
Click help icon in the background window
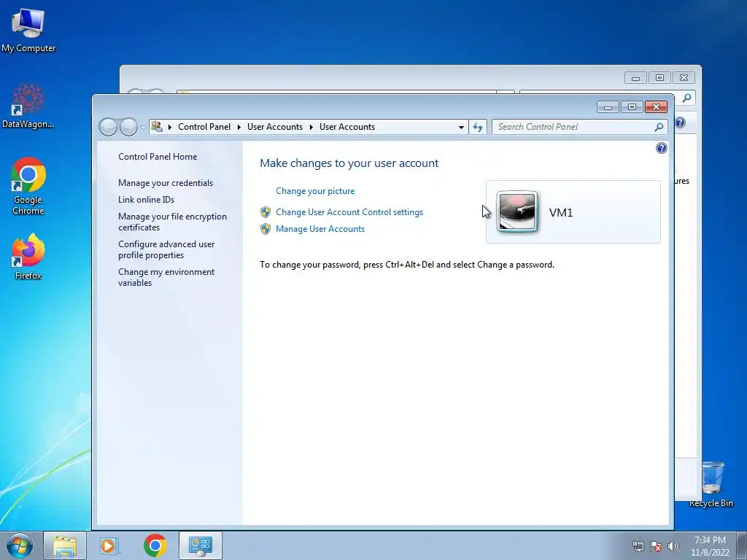[x=681, y=122]
